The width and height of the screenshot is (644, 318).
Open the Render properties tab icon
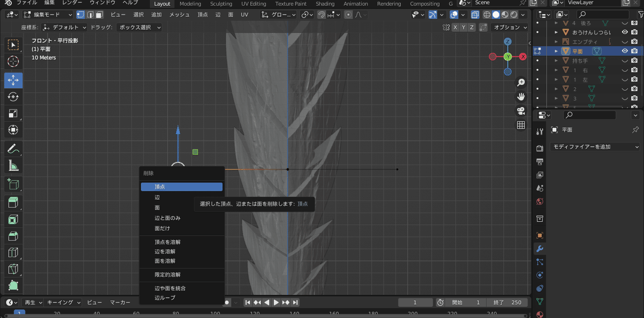tap(540, 148)
